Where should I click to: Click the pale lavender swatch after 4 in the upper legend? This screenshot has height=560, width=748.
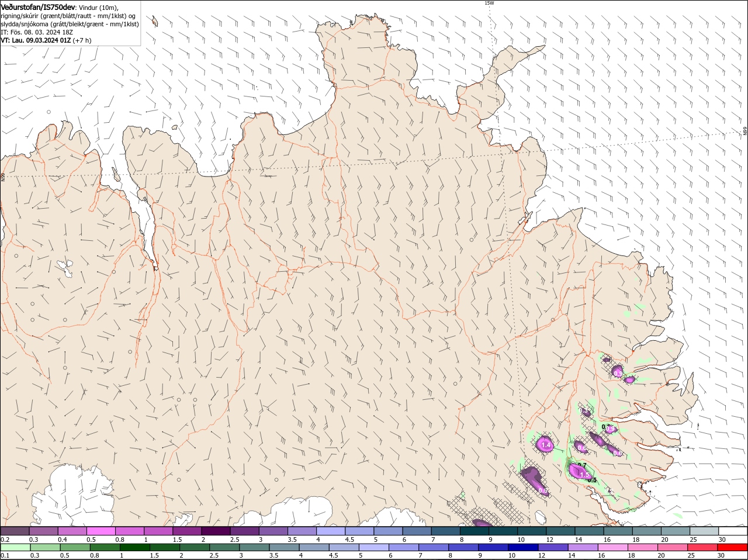pos(331,531)
